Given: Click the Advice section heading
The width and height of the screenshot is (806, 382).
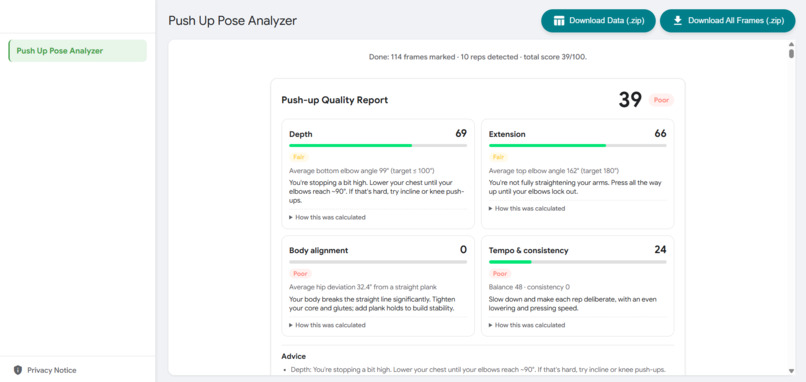Looking at the screenshot, I should (x=294, y=356).
